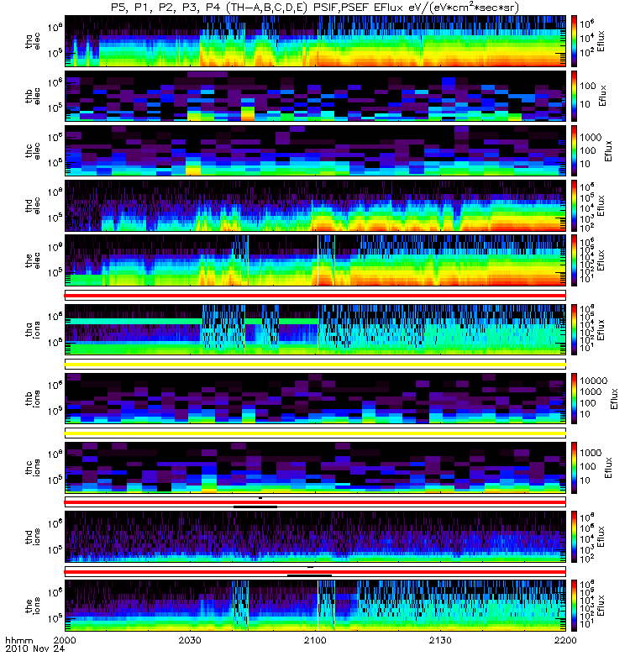Click the 'the elec' y-axis label
This screenshot has width=630, height=672.
(x=33, y=260)
